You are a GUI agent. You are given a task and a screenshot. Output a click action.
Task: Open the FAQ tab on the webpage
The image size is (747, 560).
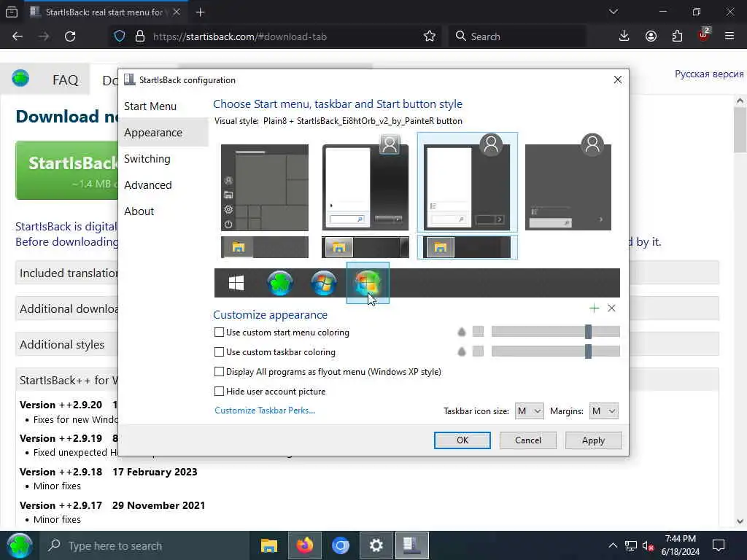coord(65,79)
